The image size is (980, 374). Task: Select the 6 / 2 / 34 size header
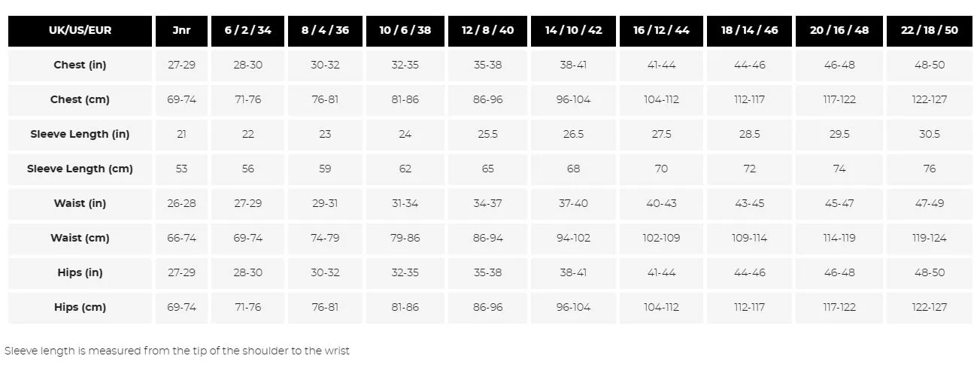[248, 31]
